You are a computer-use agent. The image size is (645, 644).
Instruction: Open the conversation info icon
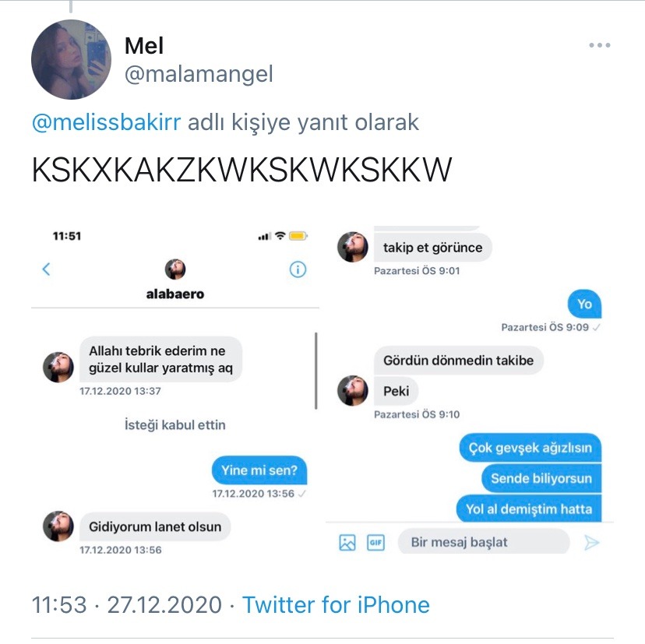pos(298,269)
